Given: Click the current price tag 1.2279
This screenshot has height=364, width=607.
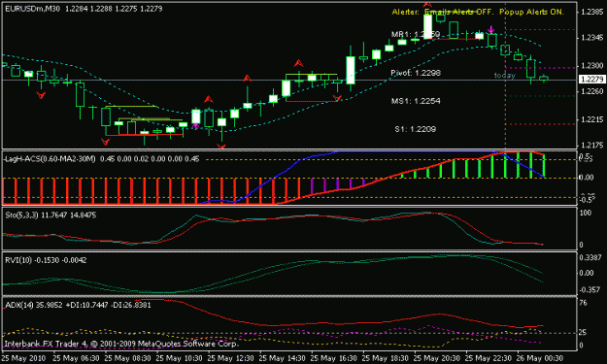Looking at the screenshot, I should (x=591, y=80).
